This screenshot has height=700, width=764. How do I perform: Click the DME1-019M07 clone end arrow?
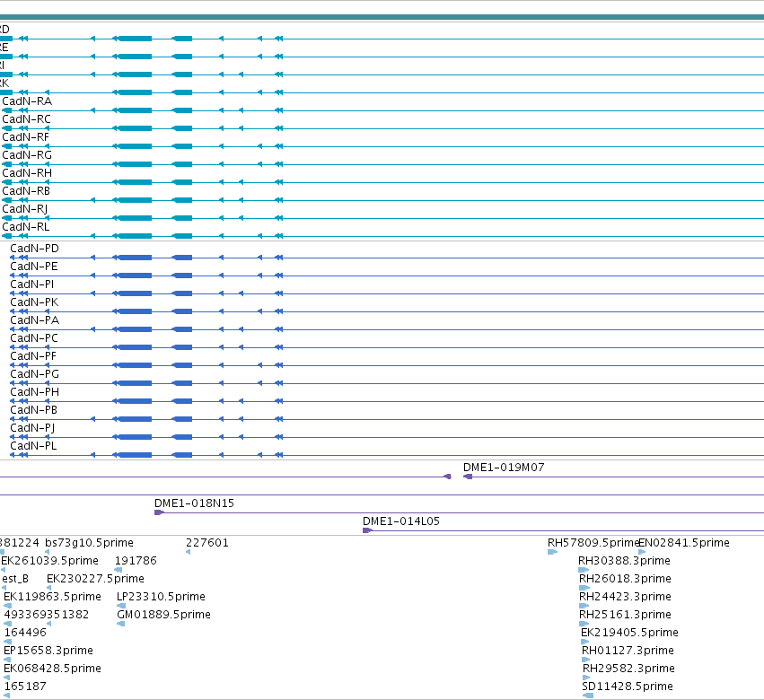point(467,477)
